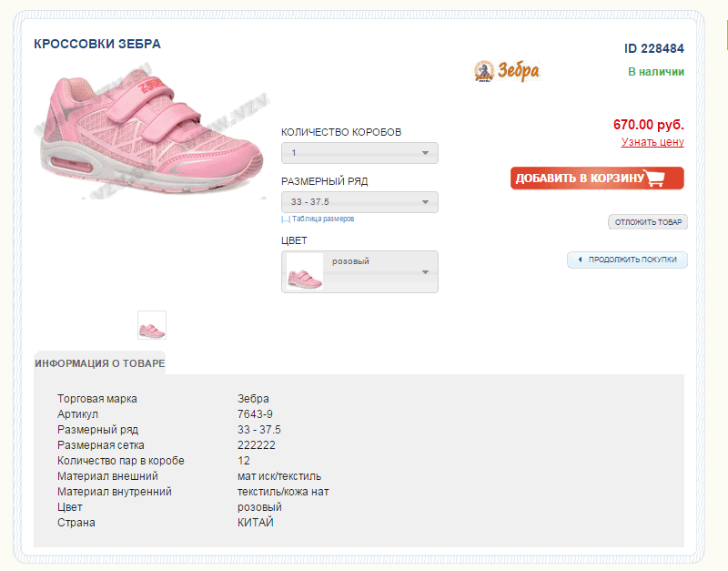This screenshot has height=571, width=728.
Task: Click the Отложить товар button
Action: tap(648, 222)
